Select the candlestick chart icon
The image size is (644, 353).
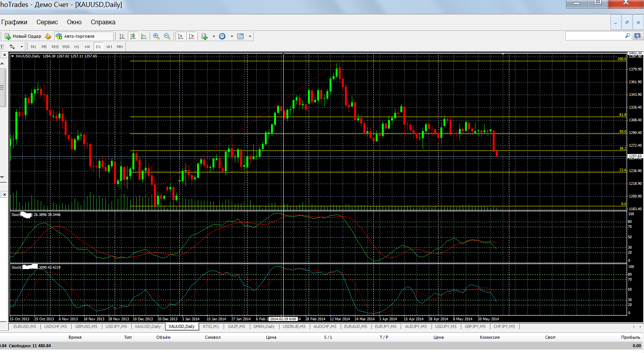coord(133,36)
